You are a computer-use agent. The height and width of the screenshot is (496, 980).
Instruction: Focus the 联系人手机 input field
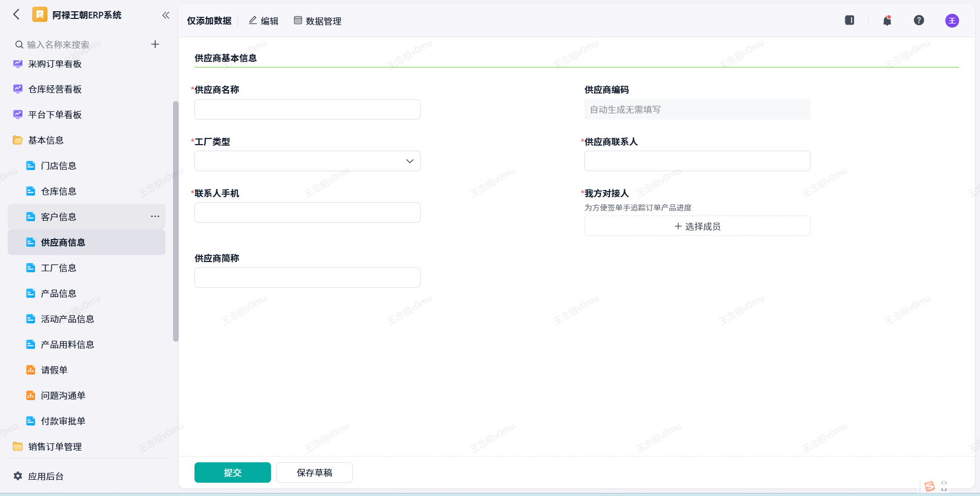point(307,212)
